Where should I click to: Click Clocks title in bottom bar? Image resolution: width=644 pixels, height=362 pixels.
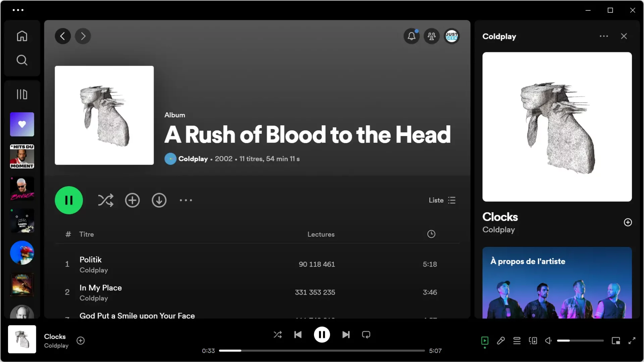(55, 337)
